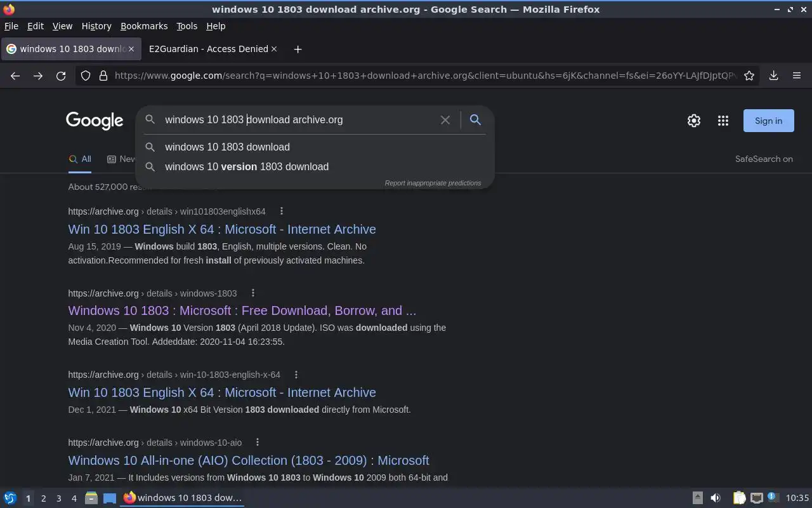Open the History menu
The height and width of the screenshot is (508, 812).
[x=96, y=26]
